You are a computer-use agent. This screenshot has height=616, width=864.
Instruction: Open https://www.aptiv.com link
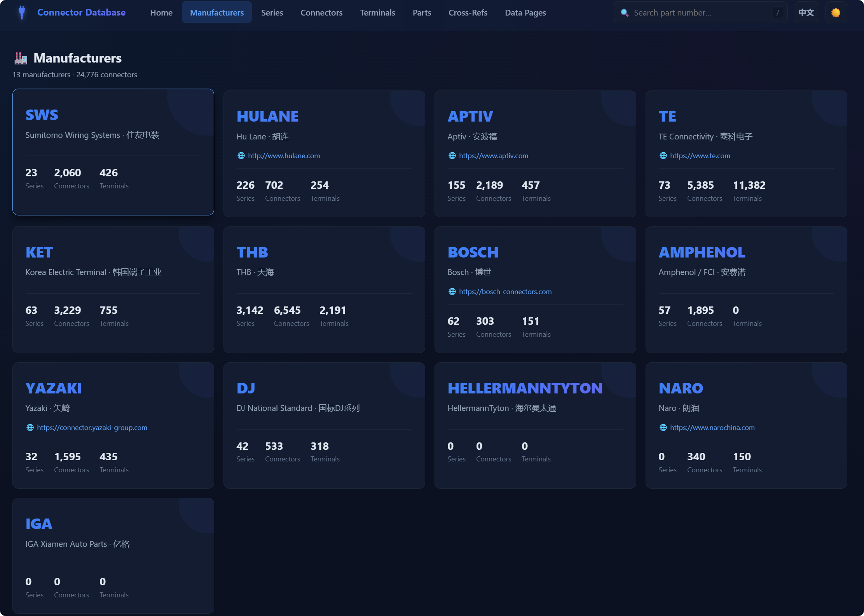coord(494,156)
